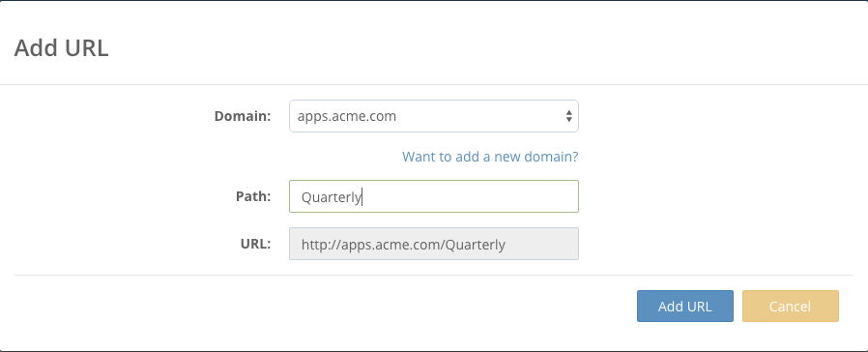Viewport: 868px width, 352px height.
Task: Click 'Want to add a new domain?' link
Action: 490,157
